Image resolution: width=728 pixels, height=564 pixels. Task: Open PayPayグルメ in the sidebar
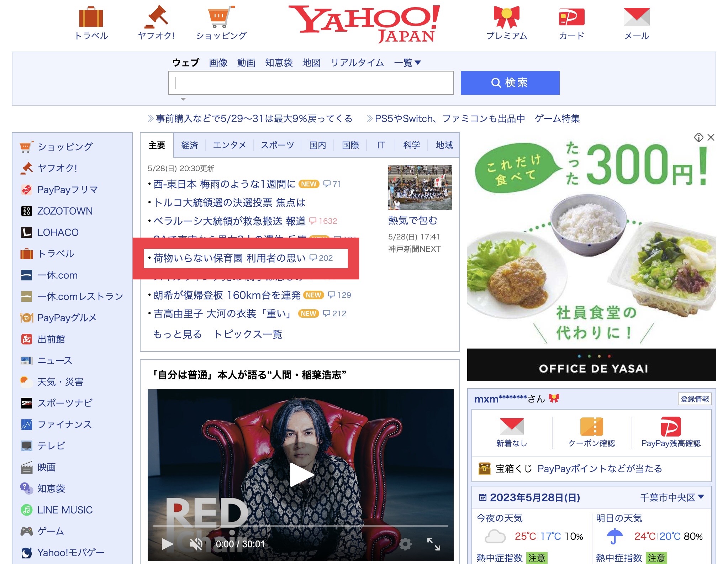click(67, 318)
